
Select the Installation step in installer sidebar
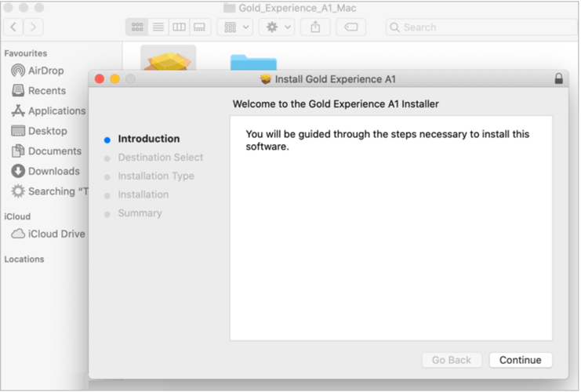(x=143, y=194)
